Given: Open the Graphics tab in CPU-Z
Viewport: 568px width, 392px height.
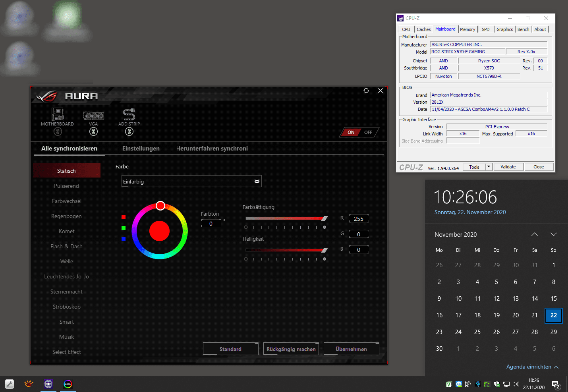Looking at the screenshot, I should point(505,29).
